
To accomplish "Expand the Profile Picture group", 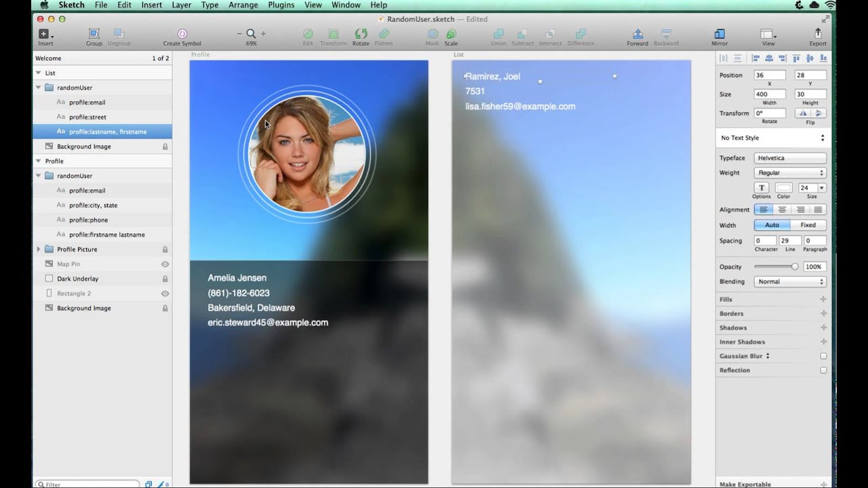I will (39, 249).
